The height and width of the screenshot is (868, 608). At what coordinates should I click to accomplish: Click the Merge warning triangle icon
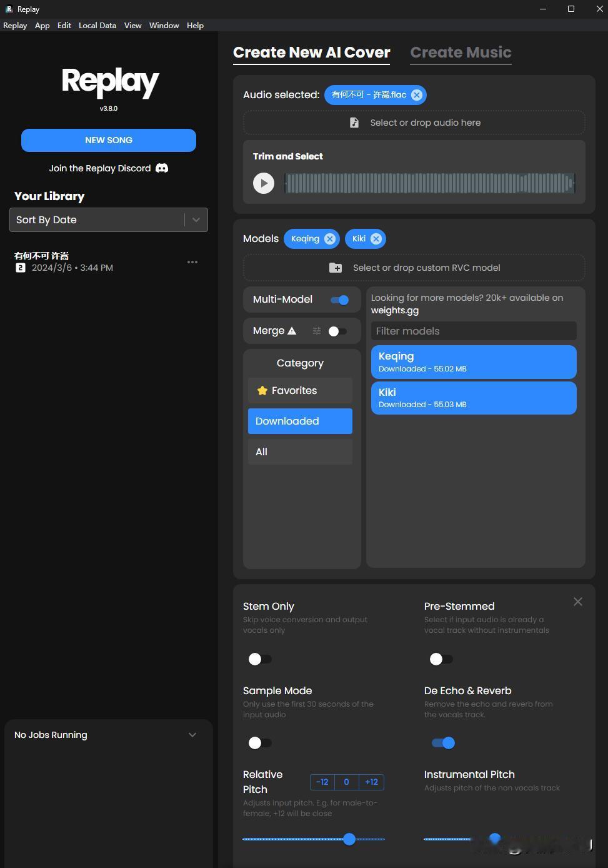pos(292,331)
